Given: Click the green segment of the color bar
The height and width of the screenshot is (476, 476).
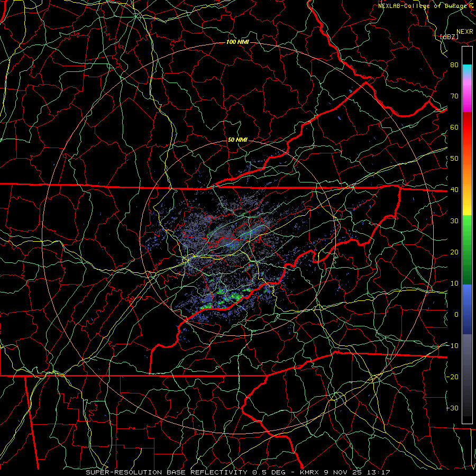Looking at the screenshot, I should (467, 250).
